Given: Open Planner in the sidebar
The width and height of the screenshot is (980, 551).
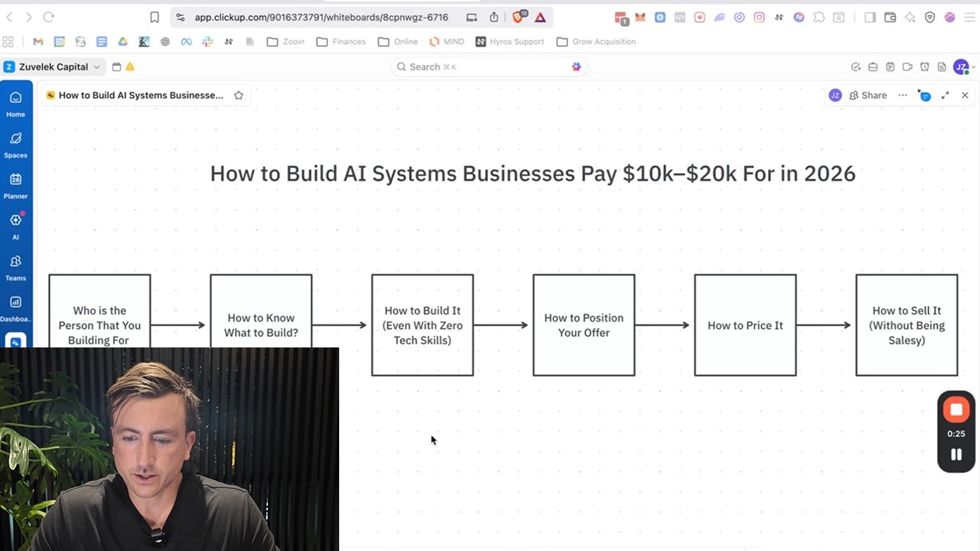Looking at the screenshot, I should click(x=15, y=186).
